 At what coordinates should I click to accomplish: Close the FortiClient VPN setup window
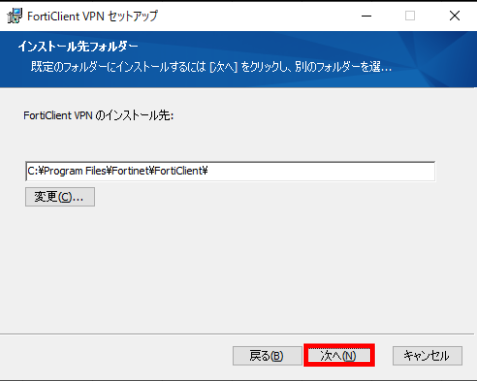pos(455,16)
